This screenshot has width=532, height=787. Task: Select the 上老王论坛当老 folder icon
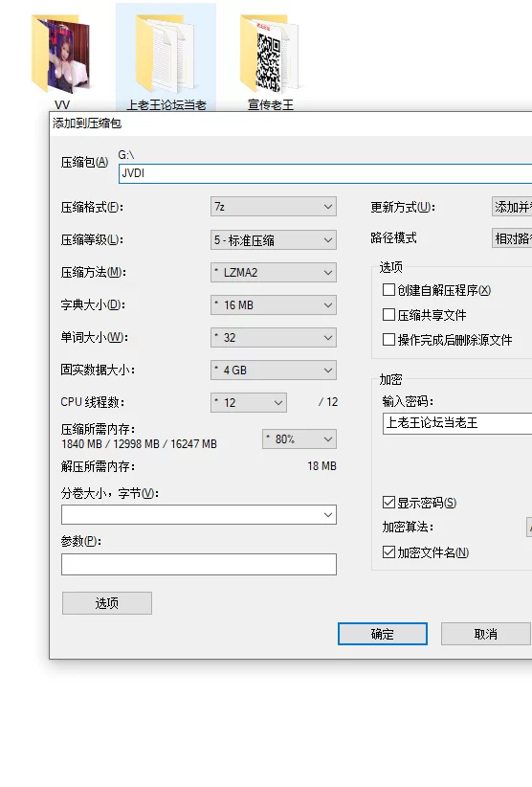tap(166, 54)
